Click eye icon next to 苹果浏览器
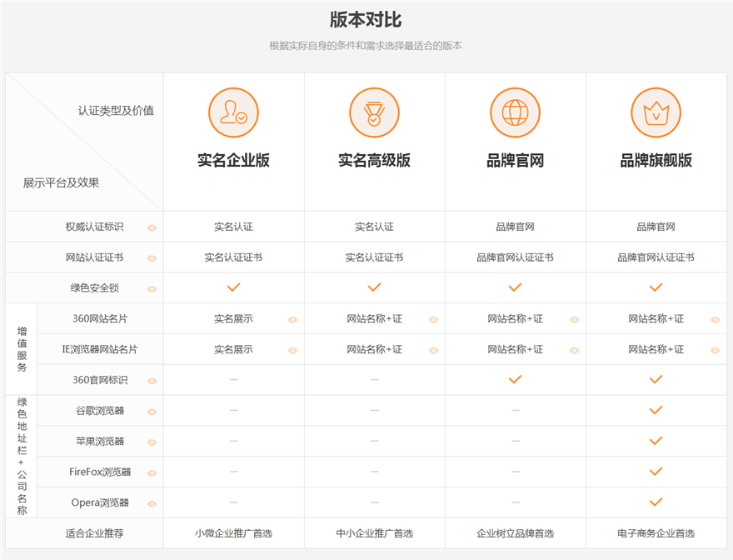The image size is (733, 560). point(152,442)
